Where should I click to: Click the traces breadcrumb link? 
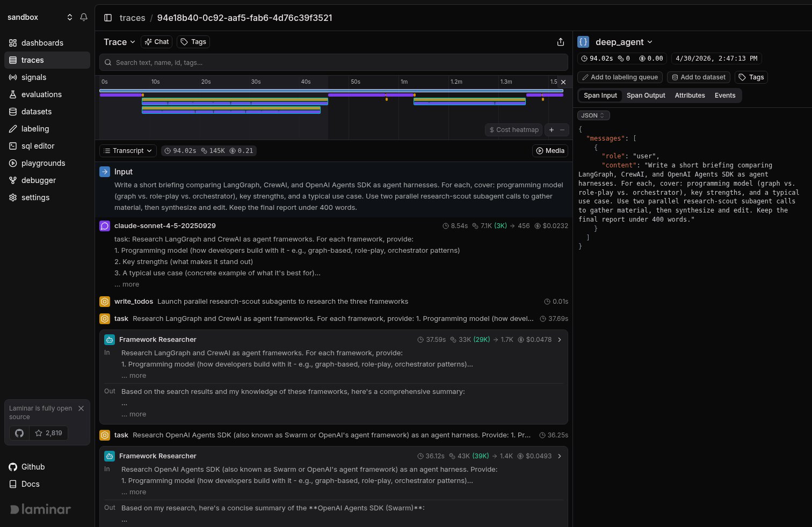coord(132,18)
